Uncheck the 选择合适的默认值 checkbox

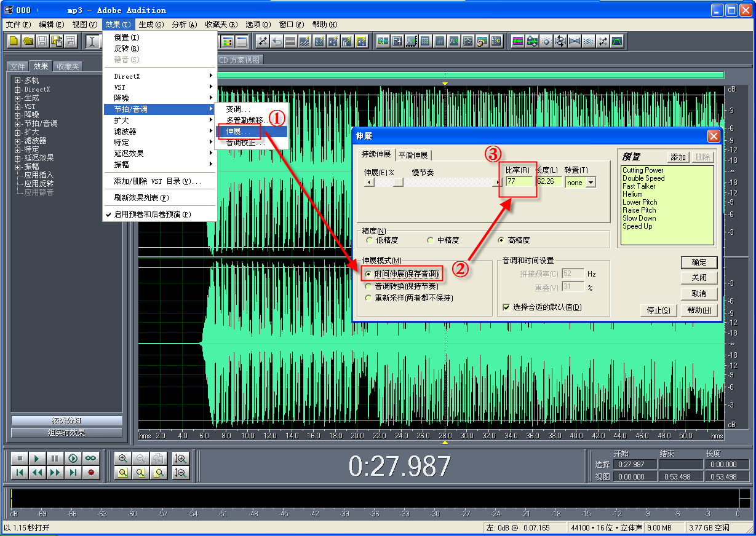coord(506,307)
